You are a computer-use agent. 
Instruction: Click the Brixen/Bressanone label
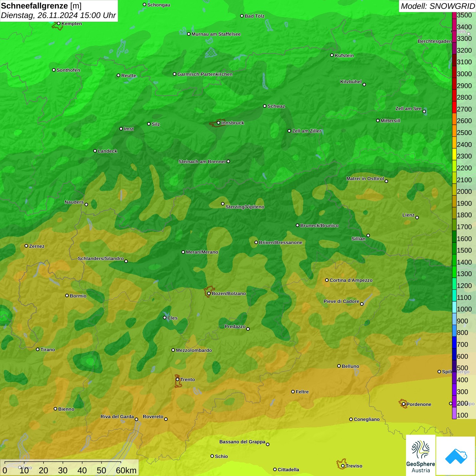[x=280, y=242]
